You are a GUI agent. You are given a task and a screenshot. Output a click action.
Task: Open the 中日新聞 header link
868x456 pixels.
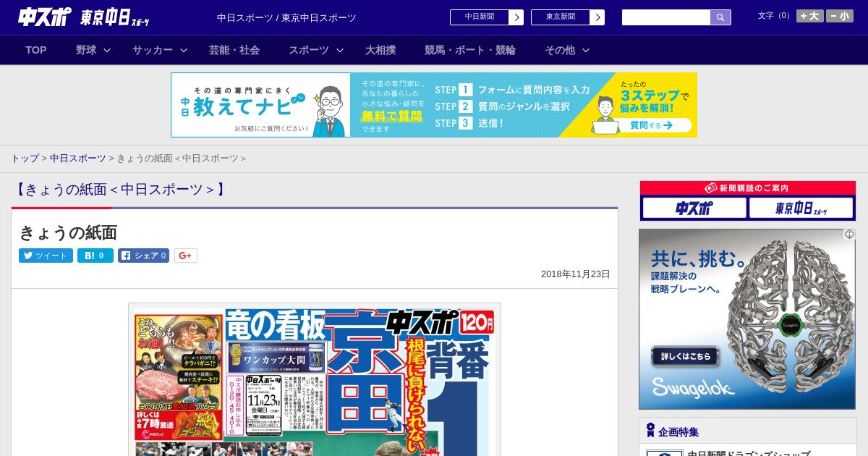(x=480, y=17)
